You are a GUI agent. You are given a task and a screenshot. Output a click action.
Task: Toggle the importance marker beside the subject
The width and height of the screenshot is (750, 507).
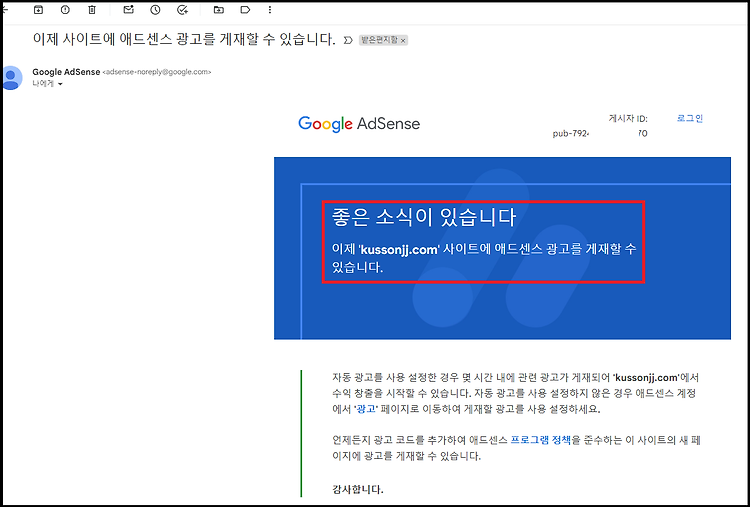click(x=348, y=40)
